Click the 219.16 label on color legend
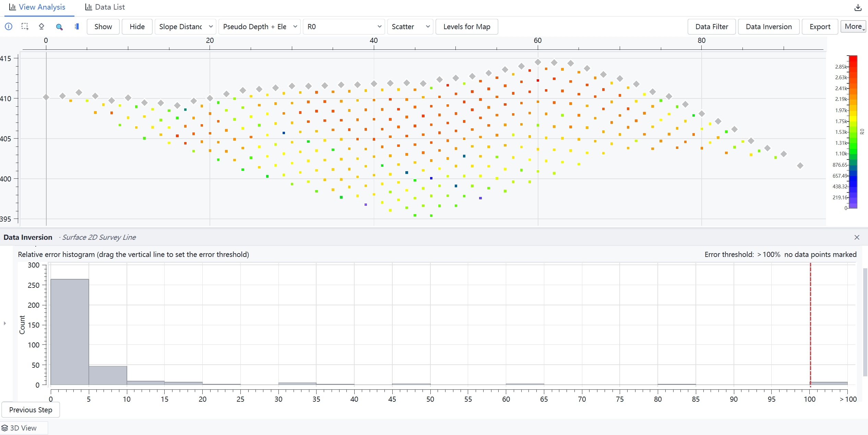The width and height of the screenshot is (868, 435). [840, 197]
